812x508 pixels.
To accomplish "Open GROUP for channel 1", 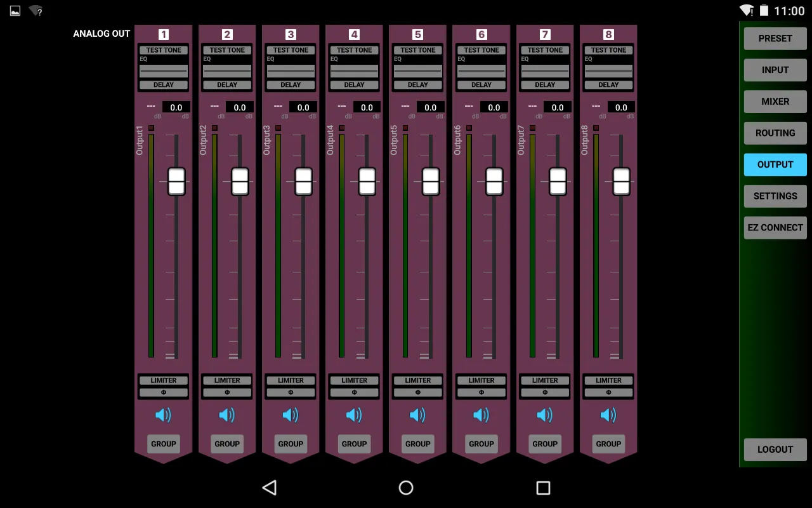I will point(164,444).
